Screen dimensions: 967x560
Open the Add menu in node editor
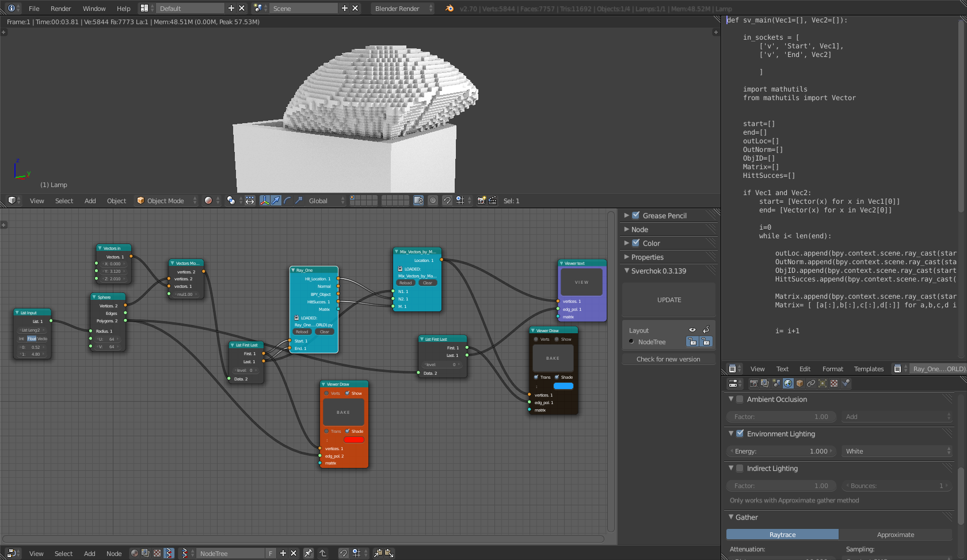pyautogui.click(x=89, y=553)
